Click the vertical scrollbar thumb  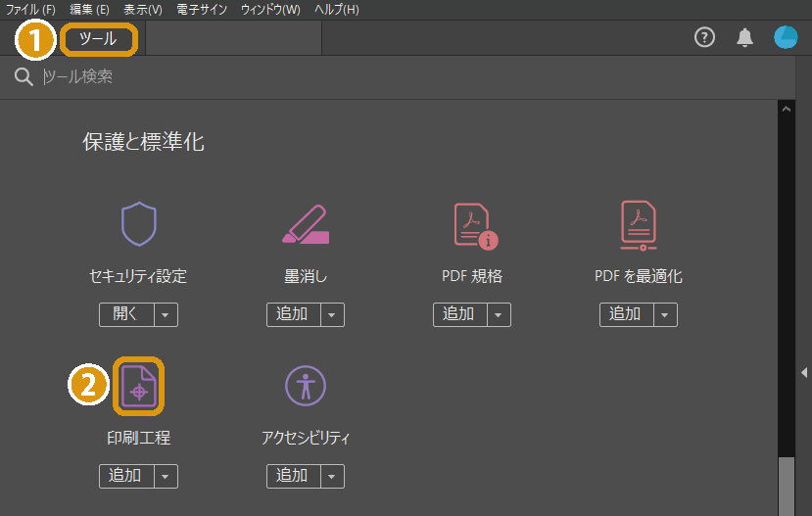tap(787, 487)
